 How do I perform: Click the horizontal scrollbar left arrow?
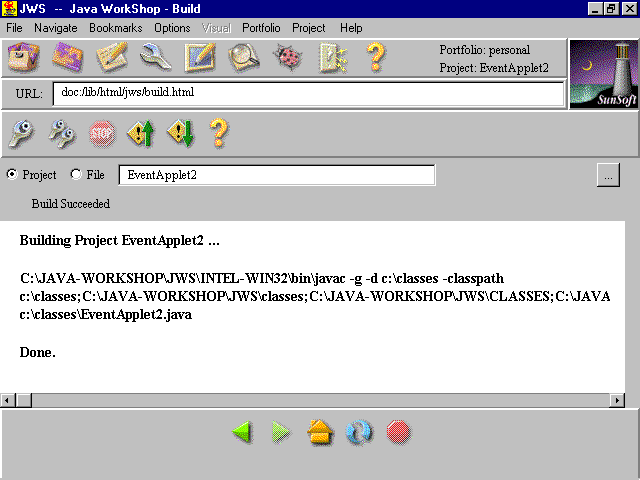[x=7, y=400]
